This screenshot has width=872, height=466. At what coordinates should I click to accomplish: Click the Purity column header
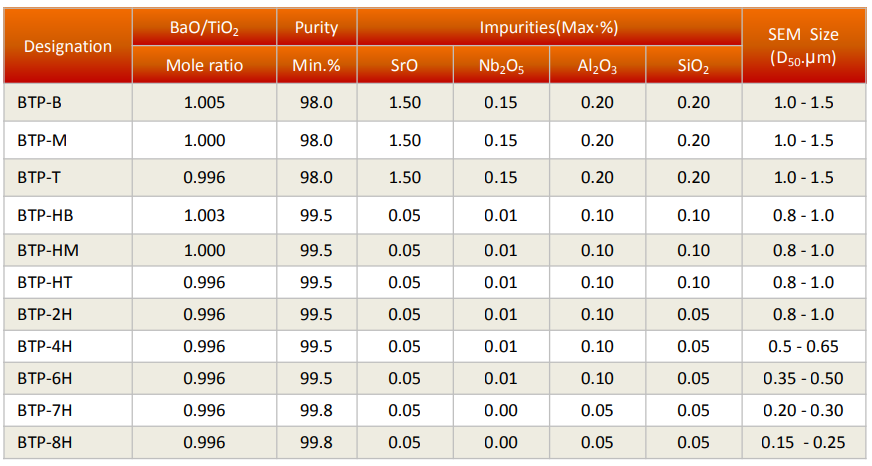[316, 27]
